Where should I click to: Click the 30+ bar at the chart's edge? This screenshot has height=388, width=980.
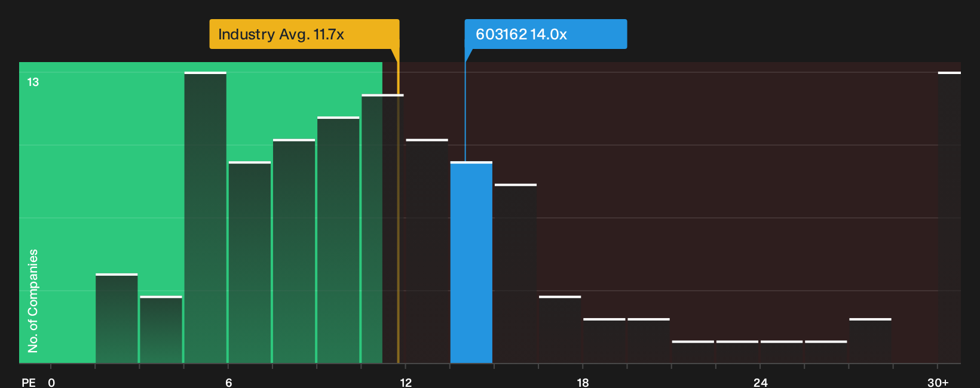click(949, 217)
